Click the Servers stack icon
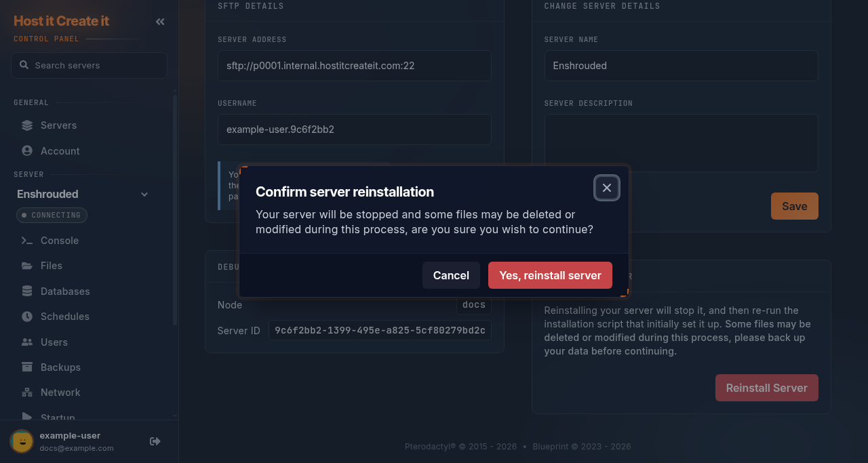 pyautogui.click(x=27, y=125)
